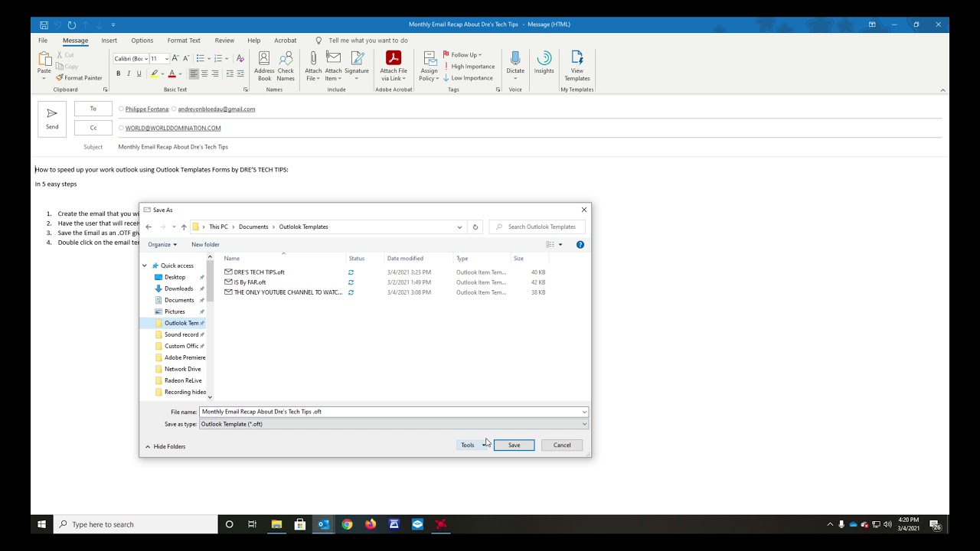Click the Increase Indent icon
980x551 pixels.
point(240,73)
